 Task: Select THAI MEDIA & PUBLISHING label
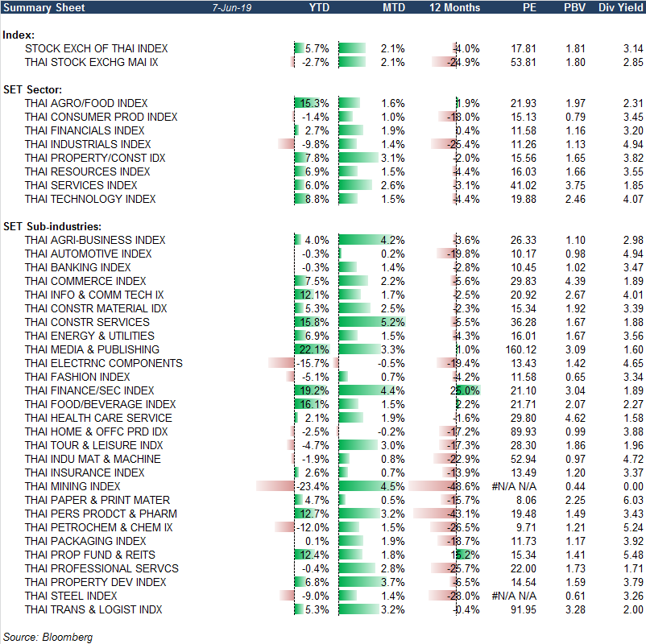93,349
